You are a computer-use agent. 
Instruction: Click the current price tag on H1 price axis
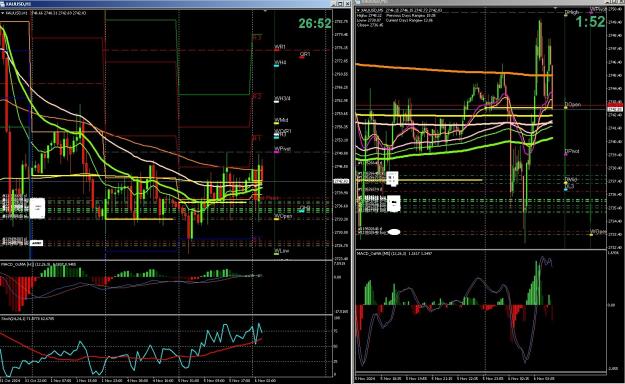[341, 181]
